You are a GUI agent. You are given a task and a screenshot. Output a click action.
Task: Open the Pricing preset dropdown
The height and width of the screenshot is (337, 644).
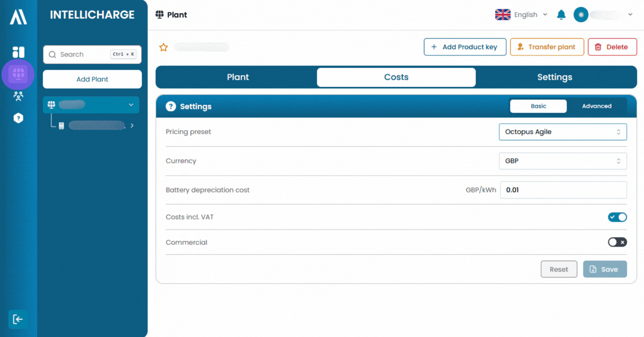click(x=563, y=132)
